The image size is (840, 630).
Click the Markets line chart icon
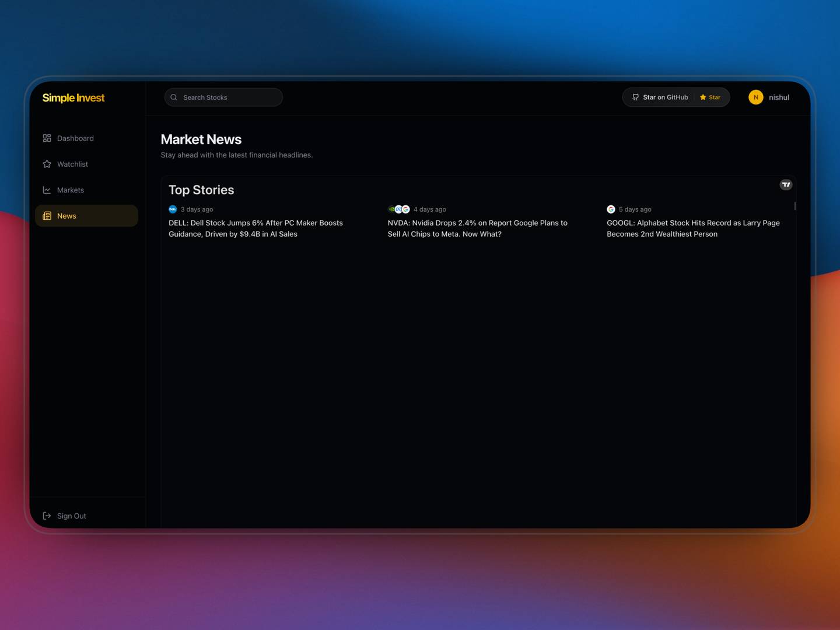(47, 190)
